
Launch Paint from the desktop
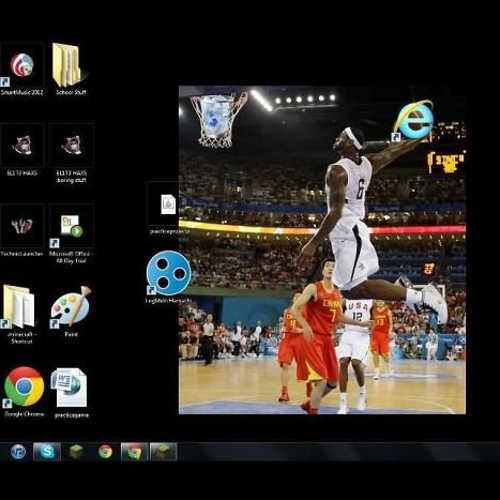pyautogui.click(x=71, y=311)
